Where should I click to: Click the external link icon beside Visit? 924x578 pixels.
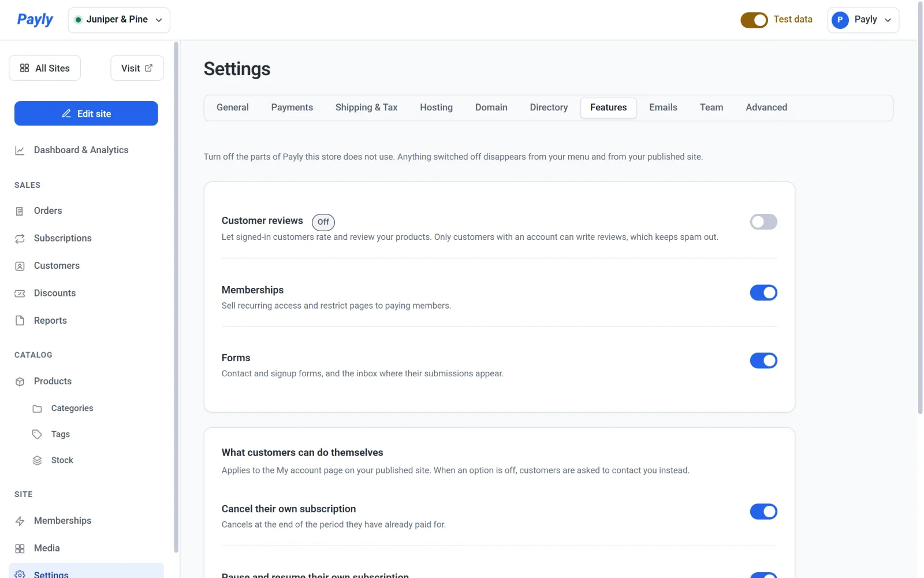tap(148, 68)
